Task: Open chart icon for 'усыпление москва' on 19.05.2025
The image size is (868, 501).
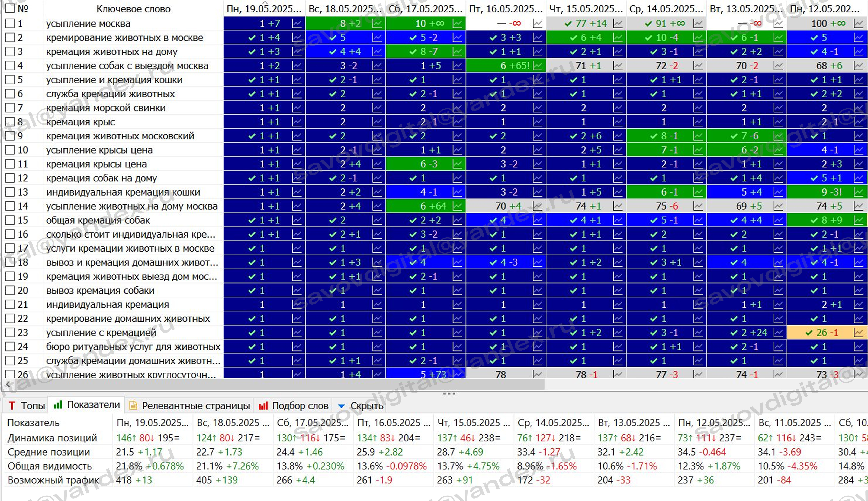Action: point(296,23)
